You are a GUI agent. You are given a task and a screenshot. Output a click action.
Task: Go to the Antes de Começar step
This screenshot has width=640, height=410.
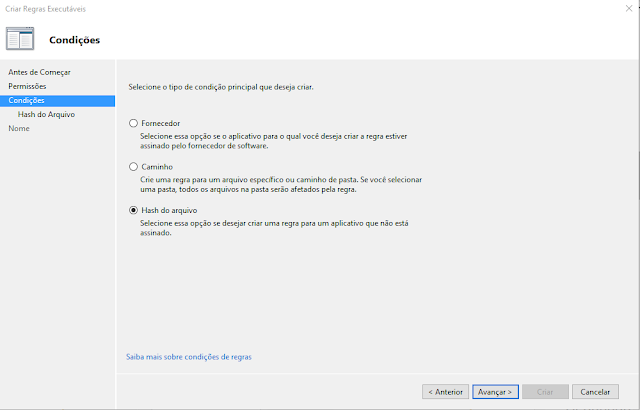tap(39, 72)
